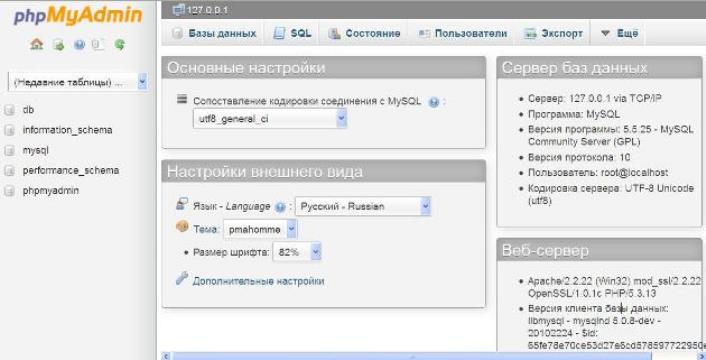Click the Размер шрифта label
The image size is (706, 360).
click(231, 252)
